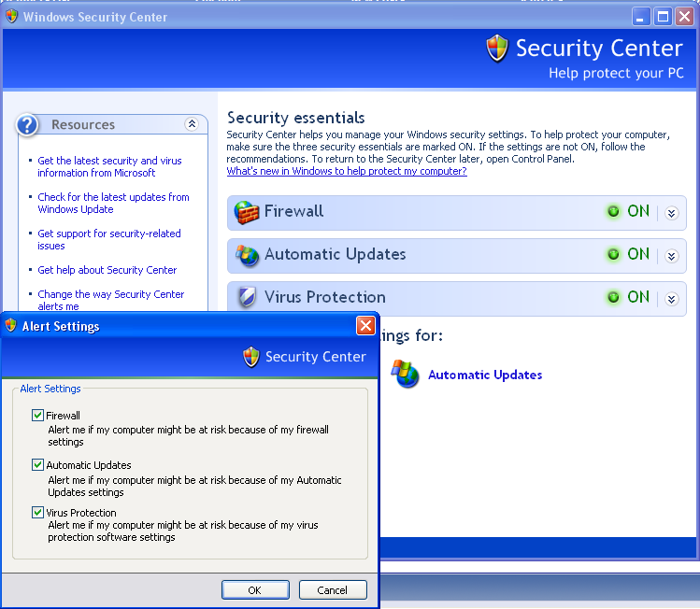
Task: Click the Automatic Updates section heading text
Action: point(336,254)
